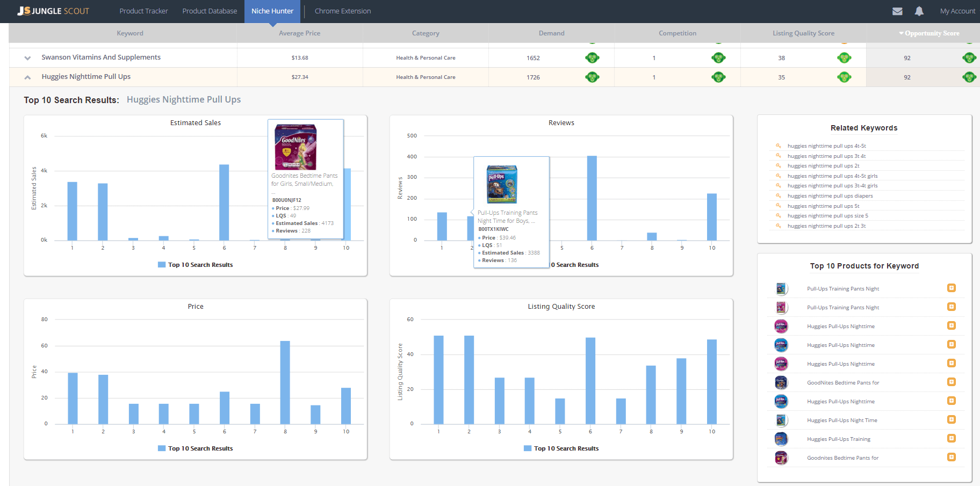This screenshot has width=980, height=486.
Task: Click the Swanson competition monkey icon
Action: [x=718, y=58]
